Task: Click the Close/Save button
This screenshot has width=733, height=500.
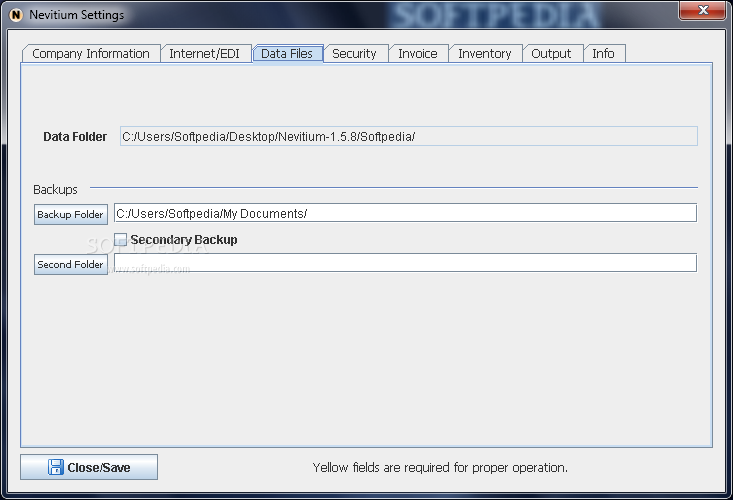Action: [89, 467]
